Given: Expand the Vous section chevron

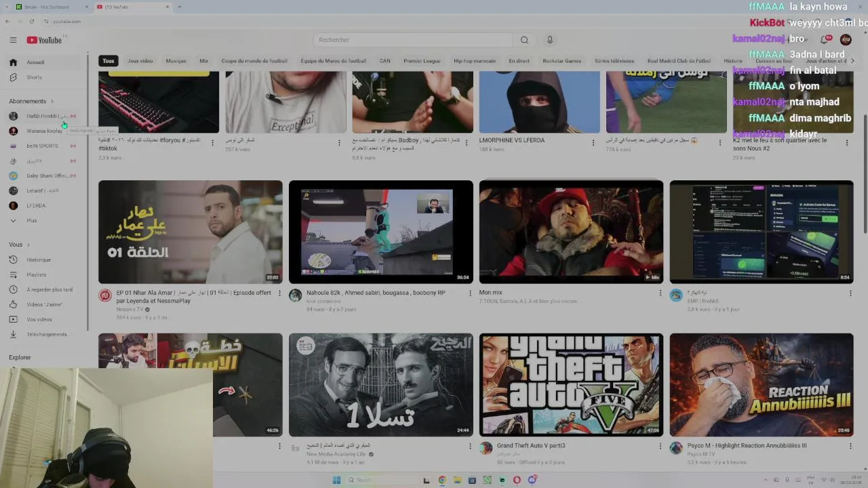Looking at the screenshot, I should point(28,245).
